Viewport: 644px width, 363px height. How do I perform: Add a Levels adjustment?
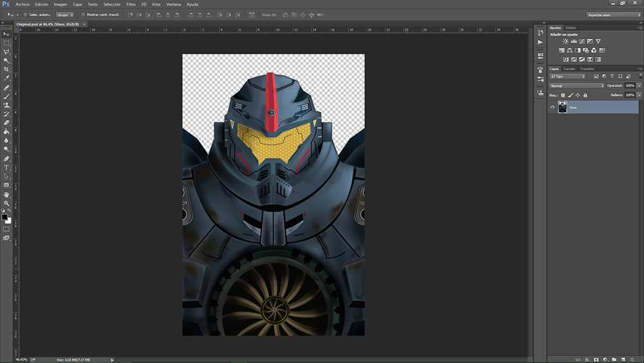pyautogui.click(x=574, y=41)
